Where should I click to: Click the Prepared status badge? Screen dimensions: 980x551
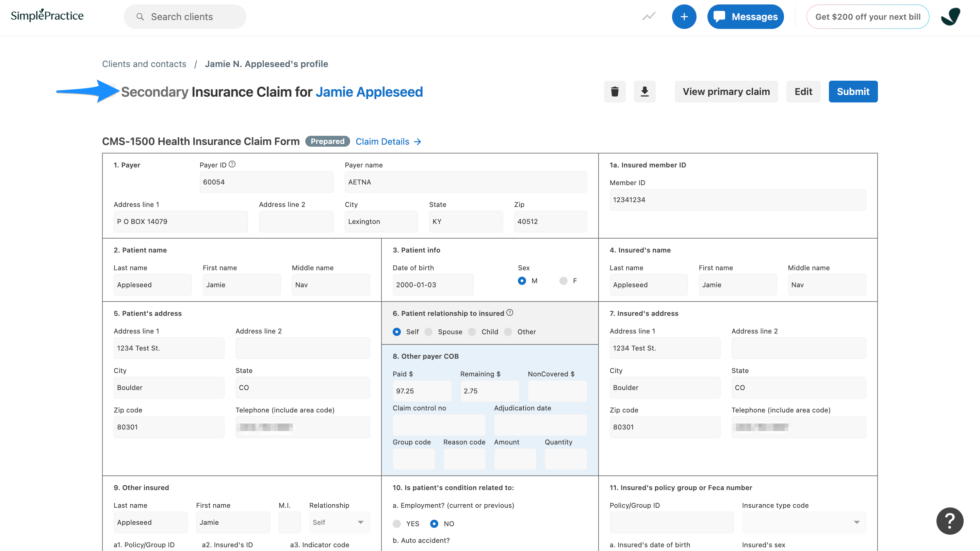point(327,141)
